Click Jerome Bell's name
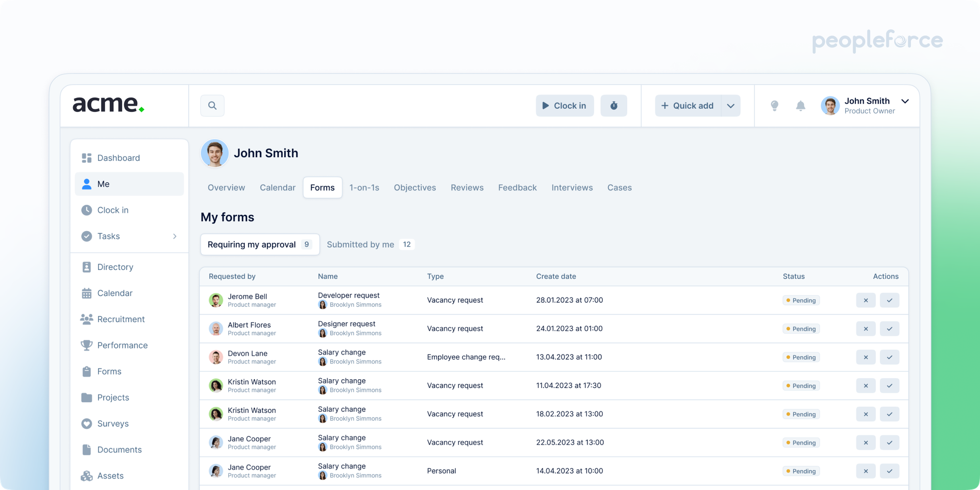980x490 pixels. [x=247, y=297]
